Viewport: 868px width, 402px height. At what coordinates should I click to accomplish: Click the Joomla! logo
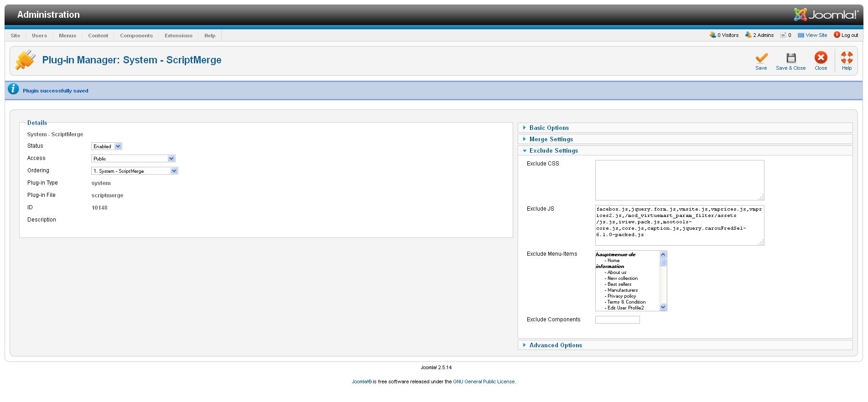[825, 15]
